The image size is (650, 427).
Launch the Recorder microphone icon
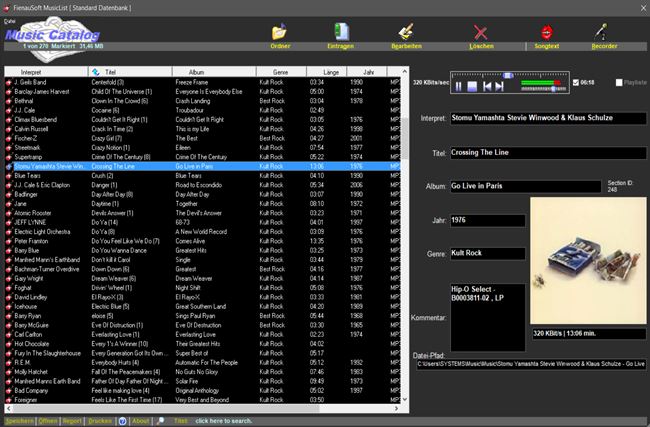(602, 33)
